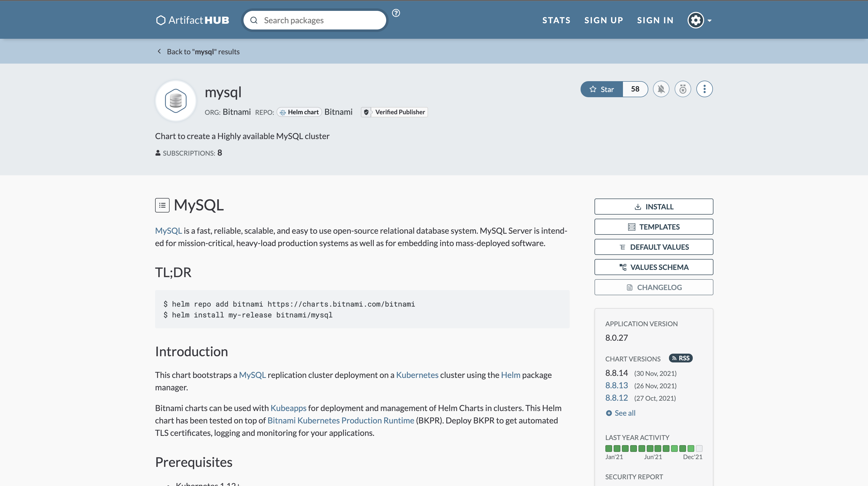Viewport: 868px width, 486px height.
Task: Click the plus icon next to See all
Action: [x=609, y=413]
